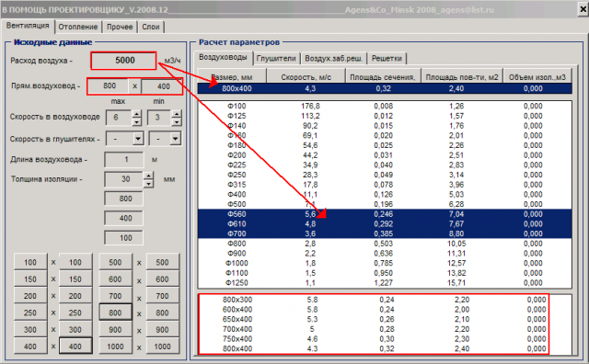Select the Ф1000 round duct row
The image size is (589, 364).
[x=385, y=263]
